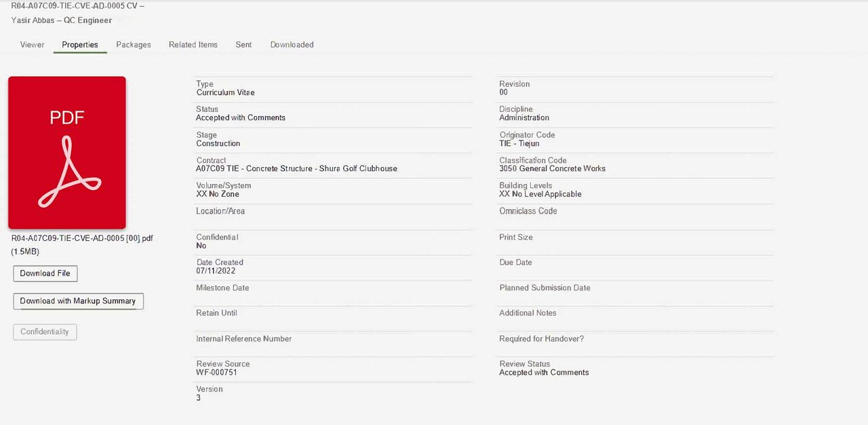This screenshot has height=425, width=868.
Task: Go to the Related Items tab
Action: 193,45
